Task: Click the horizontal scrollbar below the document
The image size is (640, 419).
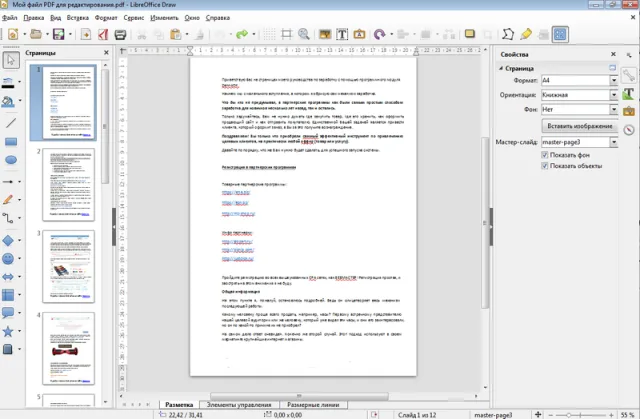Action: [299, 396]
